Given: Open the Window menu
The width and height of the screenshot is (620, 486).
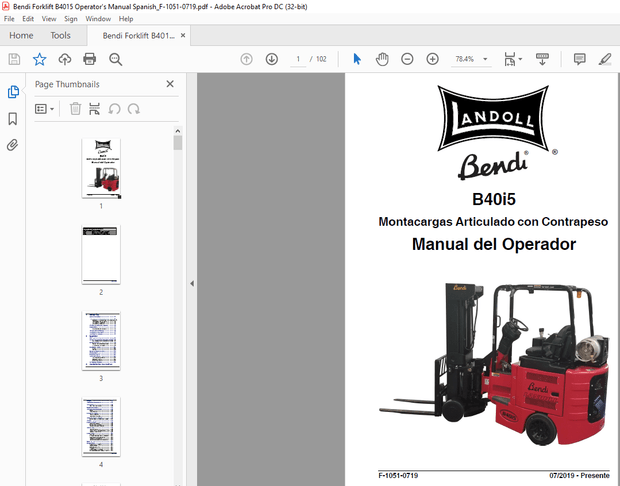Looking at the screenshot, I should pyautogui.click(x=98, y=19).
